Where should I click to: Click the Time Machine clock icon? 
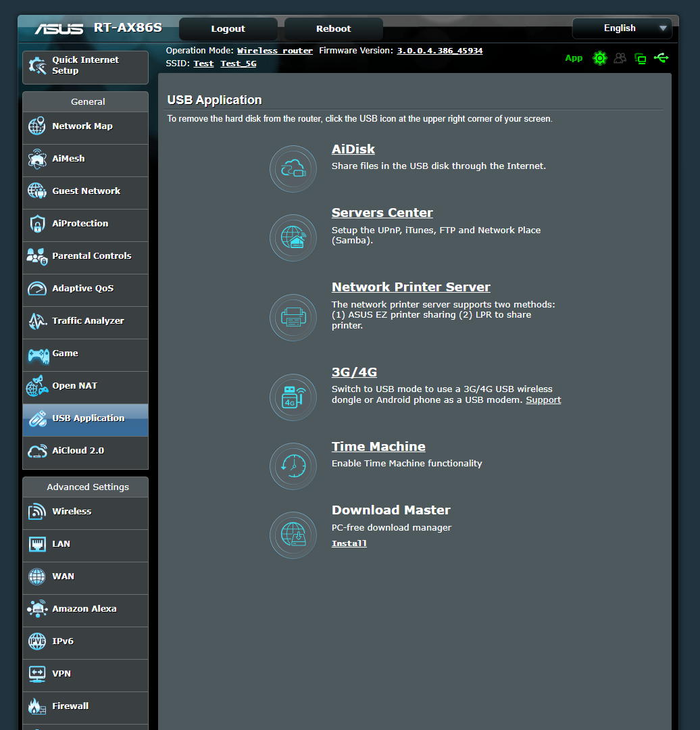pos(293,466)
